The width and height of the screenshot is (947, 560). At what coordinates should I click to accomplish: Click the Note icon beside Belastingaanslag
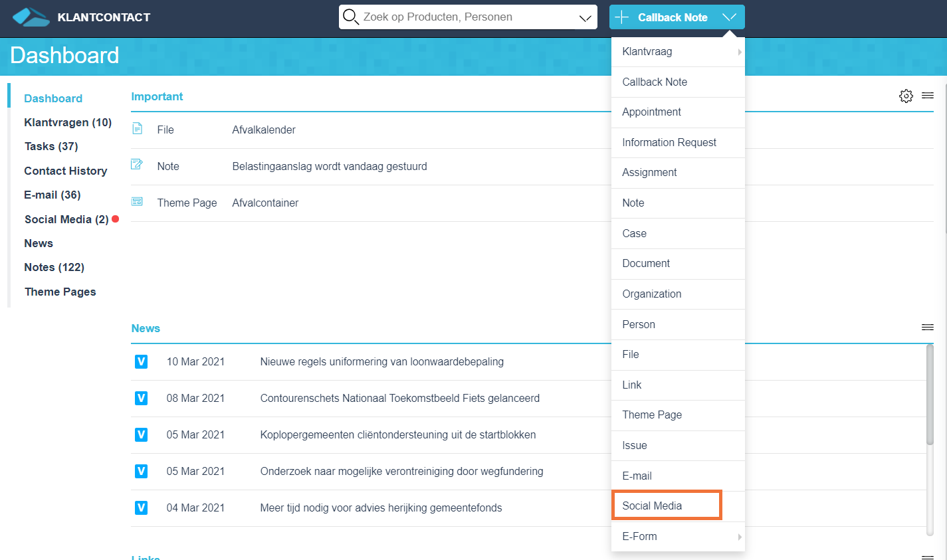pyautogui.click(x=137, y=164)
